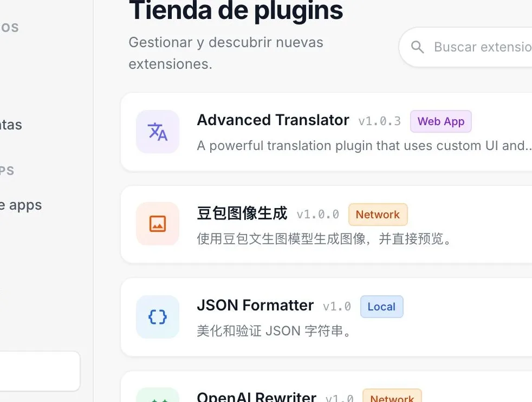Click the 豆包图像生成 description text
The width and height of the screenshot is (532, 402).
(x=324, y=239)
